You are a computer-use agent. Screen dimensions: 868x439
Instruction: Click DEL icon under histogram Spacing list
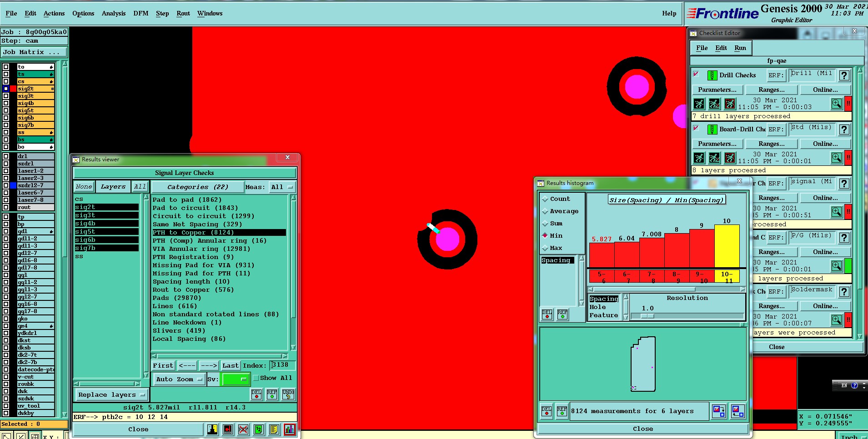pyautogui.click(x=547, y=314)
